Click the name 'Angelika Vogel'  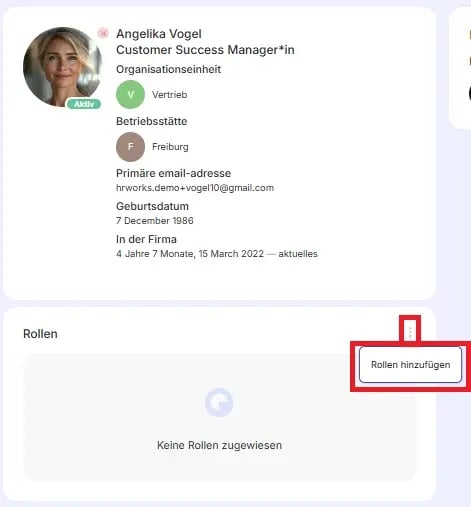tap(159, 34)
